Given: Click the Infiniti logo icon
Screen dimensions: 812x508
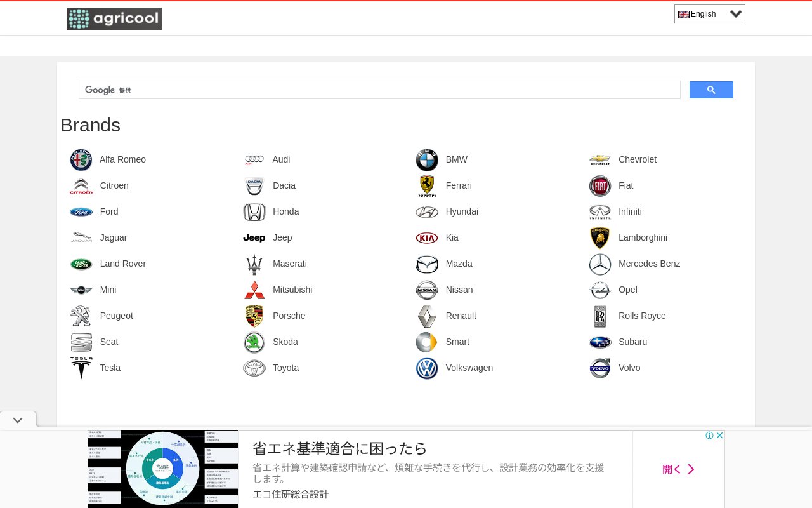Looking at the screenshot, I should tap(600, 212).
